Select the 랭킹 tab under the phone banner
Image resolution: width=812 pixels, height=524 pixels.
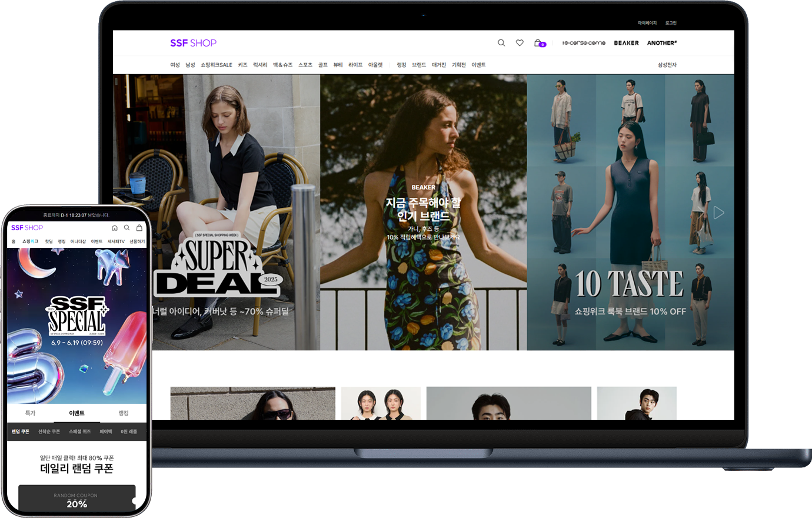coord(123,413)
